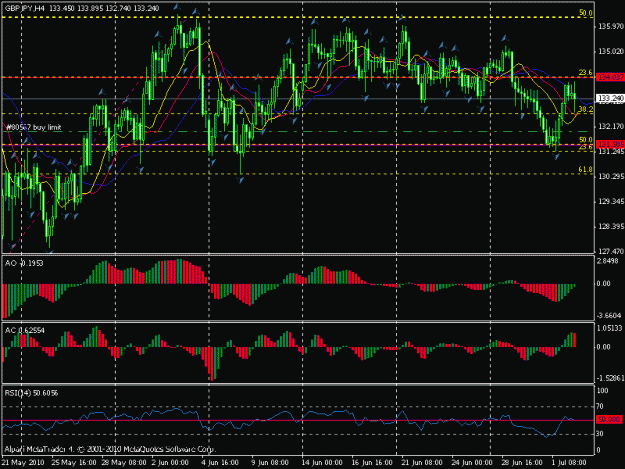Click the AC 0.62554 indicator label
The height and width of the screenshot is (469, 625).
click(x=25, y=330)
